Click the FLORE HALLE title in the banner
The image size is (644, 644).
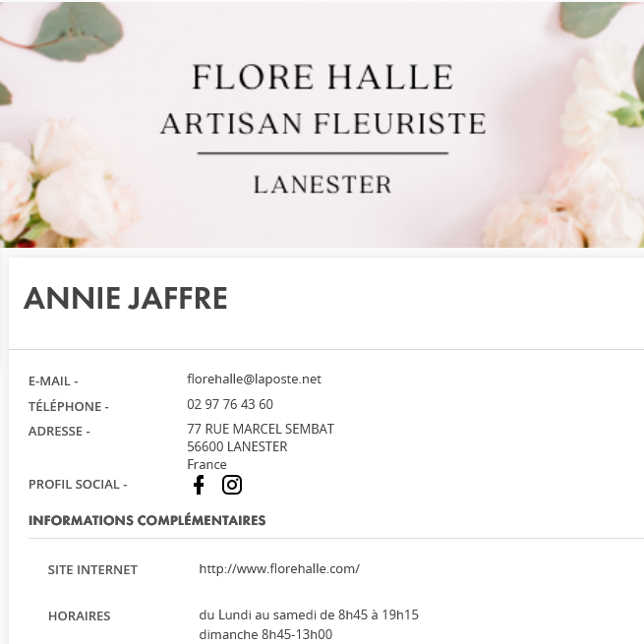point(322,77)
